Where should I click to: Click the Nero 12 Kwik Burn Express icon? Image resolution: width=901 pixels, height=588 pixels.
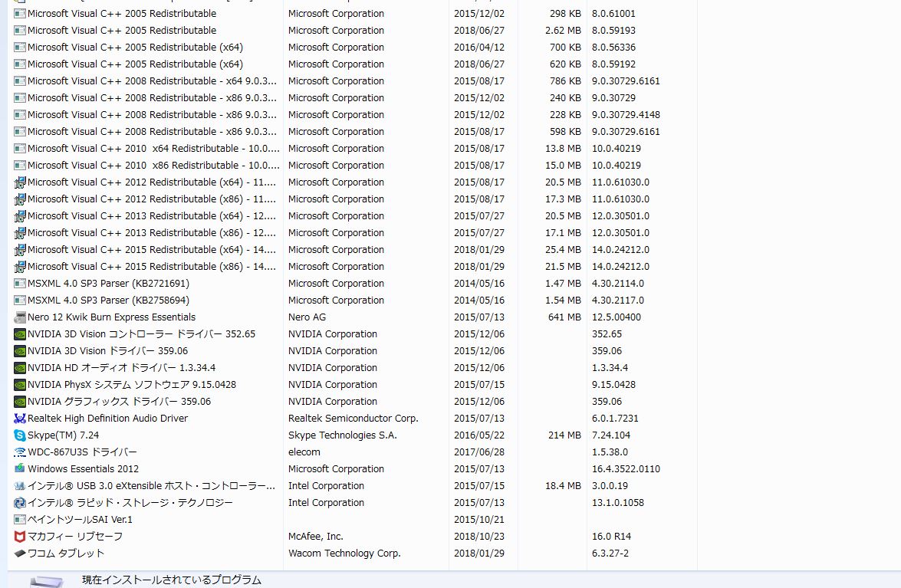[19, 317]
